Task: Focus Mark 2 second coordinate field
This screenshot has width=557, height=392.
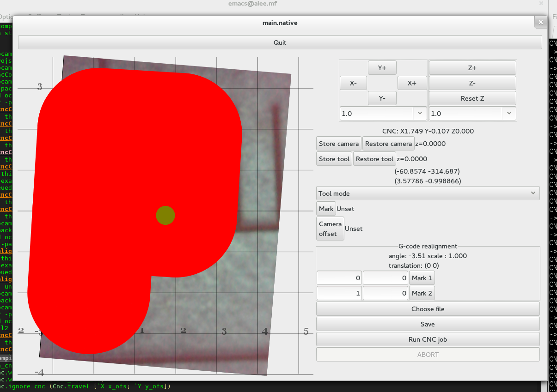Action: pyautogui.click(x=386, y=293)
